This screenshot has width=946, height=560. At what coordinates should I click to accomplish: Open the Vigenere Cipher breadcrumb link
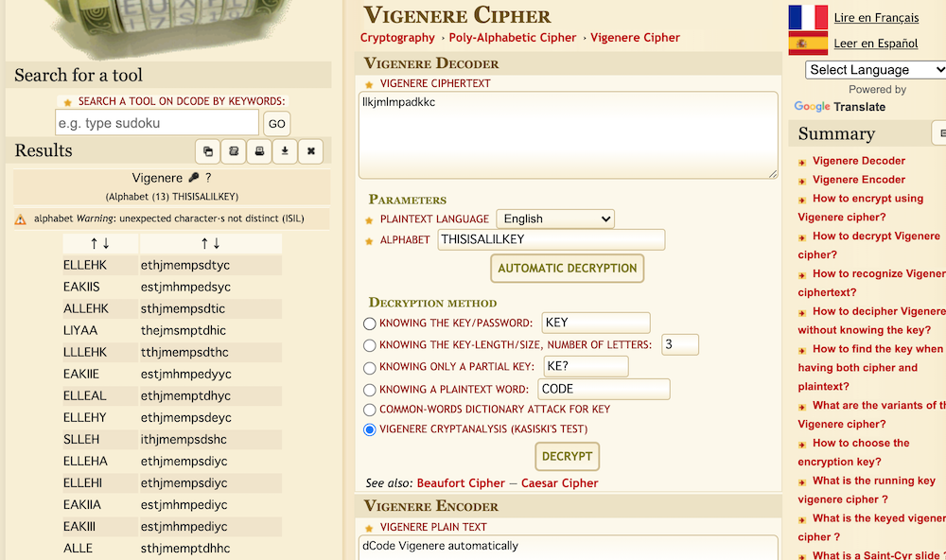click(636, 38)
